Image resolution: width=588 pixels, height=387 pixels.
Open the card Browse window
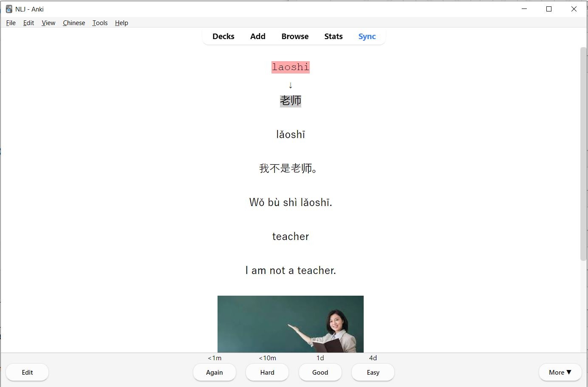[x=295, y=37]
